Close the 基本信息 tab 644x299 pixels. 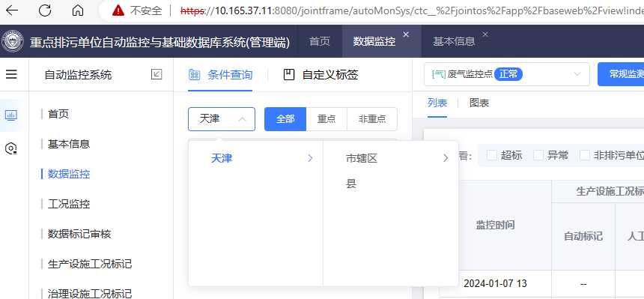coord(485,34)
